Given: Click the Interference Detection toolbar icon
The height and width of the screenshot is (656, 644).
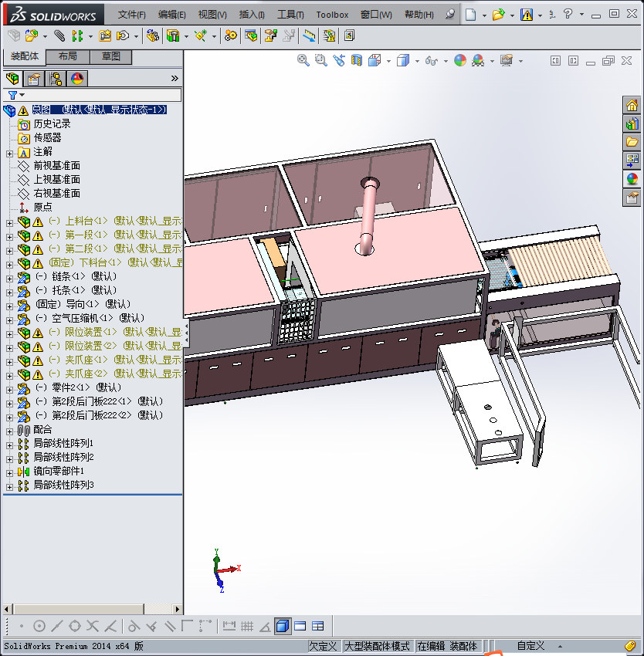Looking at the screenshot, I should click(x=330, y=36).
